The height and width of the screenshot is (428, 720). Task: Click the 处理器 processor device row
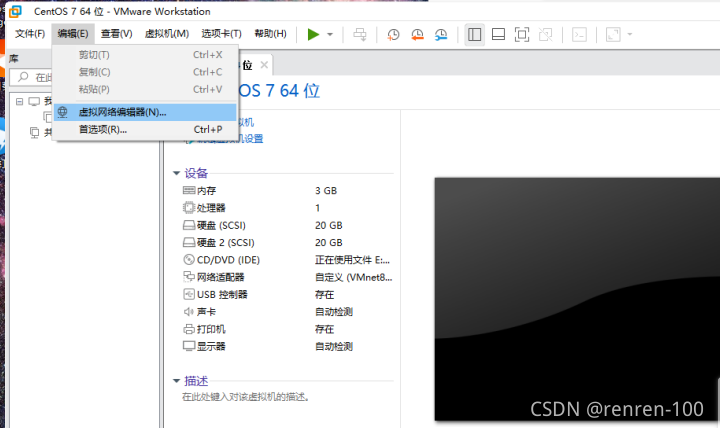click(287, 208)
